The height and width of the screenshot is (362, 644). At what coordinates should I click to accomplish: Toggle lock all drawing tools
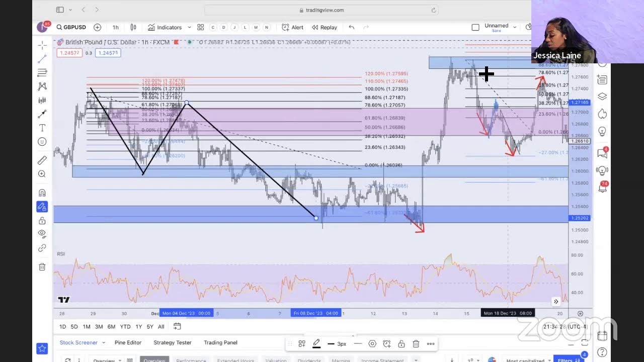pos(42,221)
